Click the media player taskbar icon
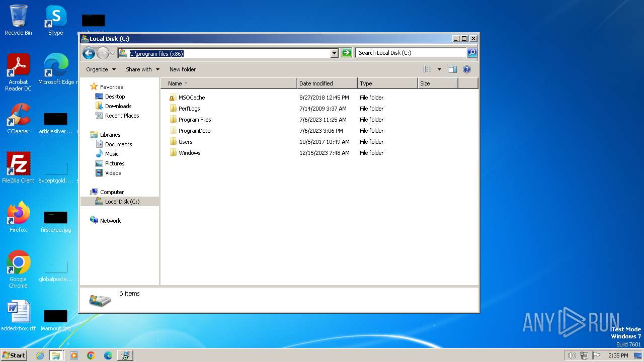Viewport: 644px width, 362px height. [x=74, y=355]
